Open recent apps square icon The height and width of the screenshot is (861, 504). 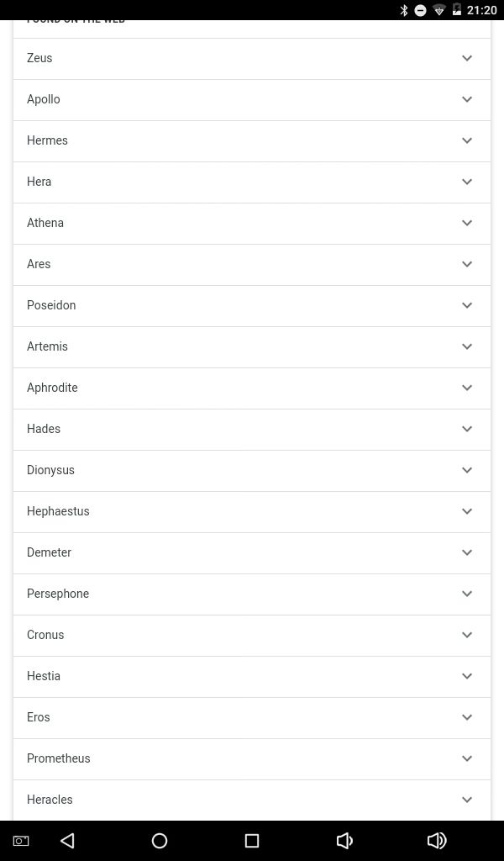coord(252,840)
